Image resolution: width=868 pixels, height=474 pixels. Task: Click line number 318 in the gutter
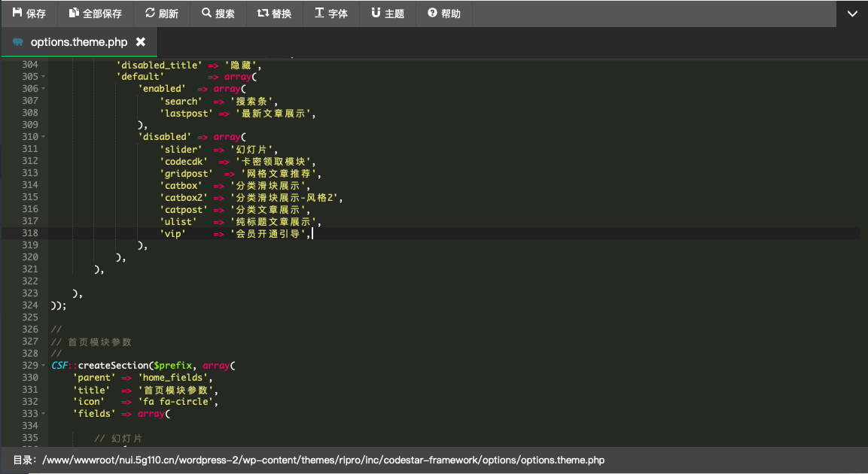[x=30, y=233]
